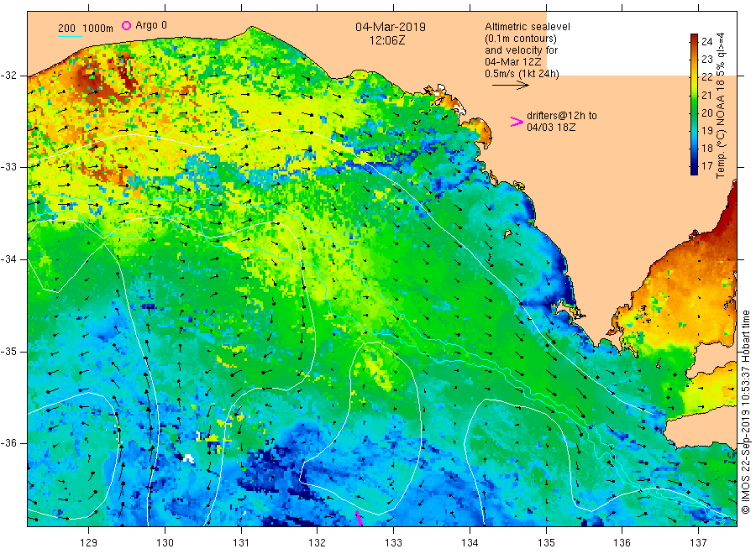Screen dimensions: 756x554
Task: Click the dark red 24 degree color
Action: [x=695, y=39]
